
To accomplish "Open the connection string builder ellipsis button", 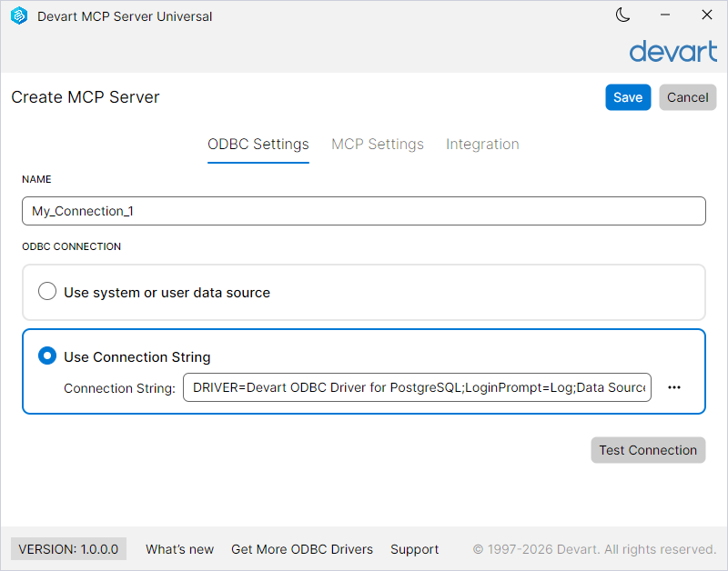I will point(674,387).
